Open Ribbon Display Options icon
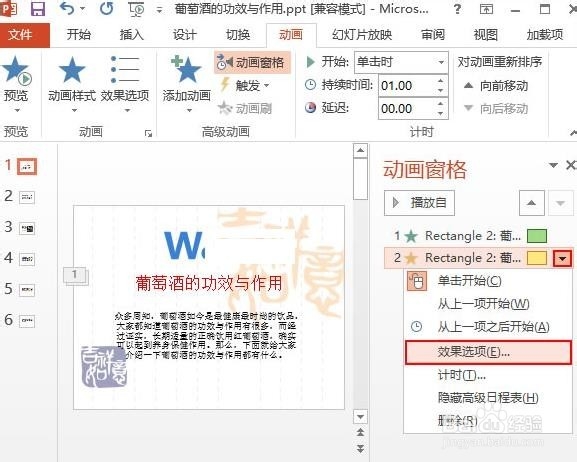The image size is (577, 462). pyautogui.click(x=486, y=9)
